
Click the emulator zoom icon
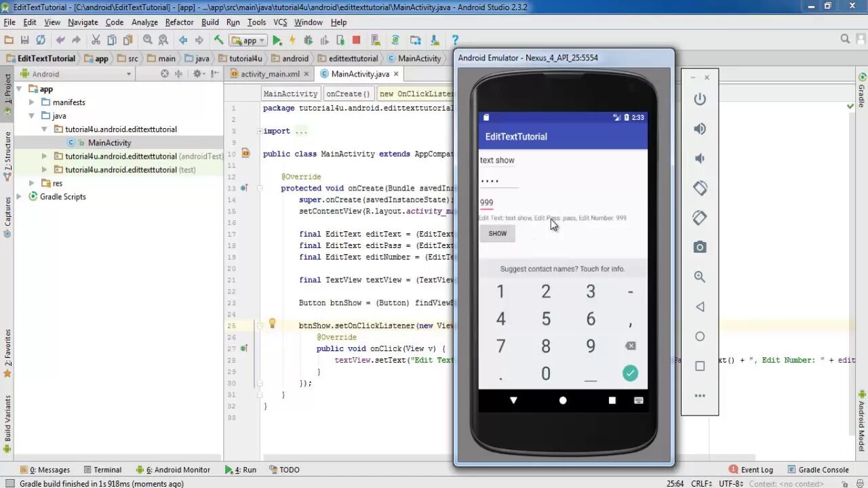tap(700, 277)
